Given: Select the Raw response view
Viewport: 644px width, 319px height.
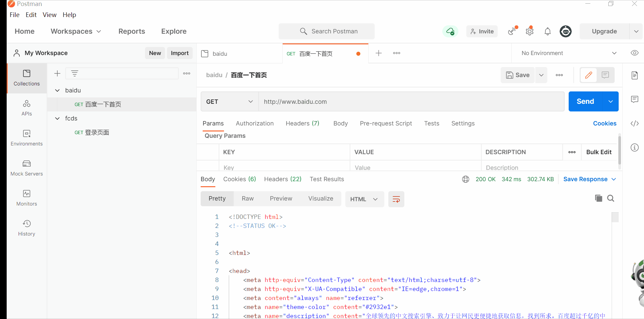Looking at the screenshot, I should point(248,199).
